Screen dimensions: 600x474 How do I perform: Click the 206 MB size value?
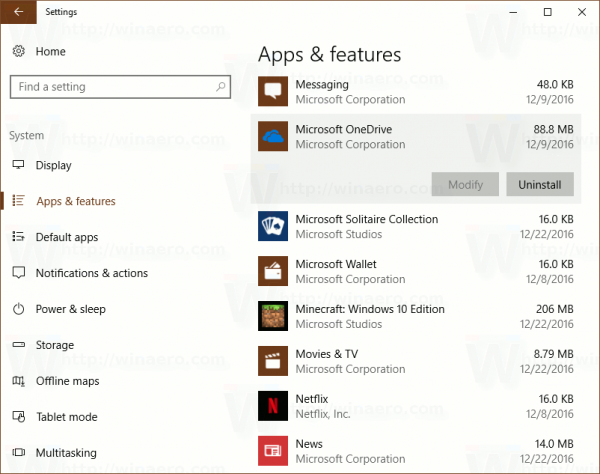pyautogui.click(x=554, y=309)
